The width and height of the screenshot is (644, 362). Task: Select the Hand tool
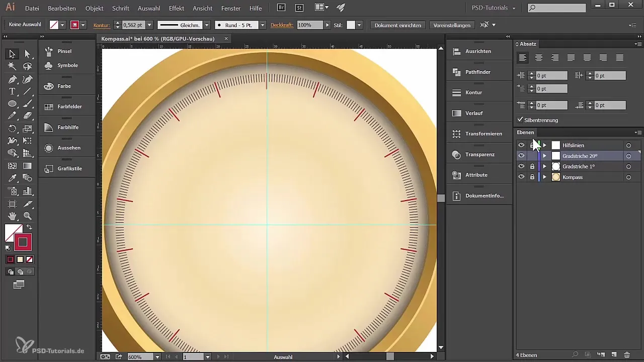pos(12,216)
